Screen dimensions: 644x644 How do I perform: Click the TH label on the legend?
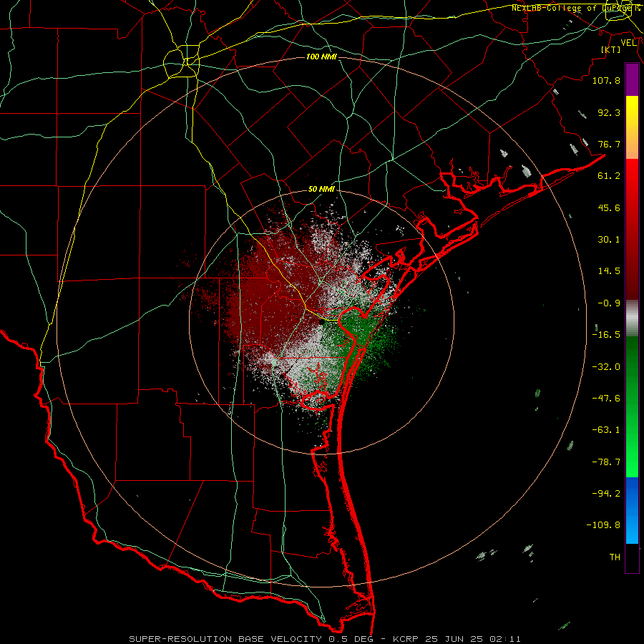click(x=615, y=557)
